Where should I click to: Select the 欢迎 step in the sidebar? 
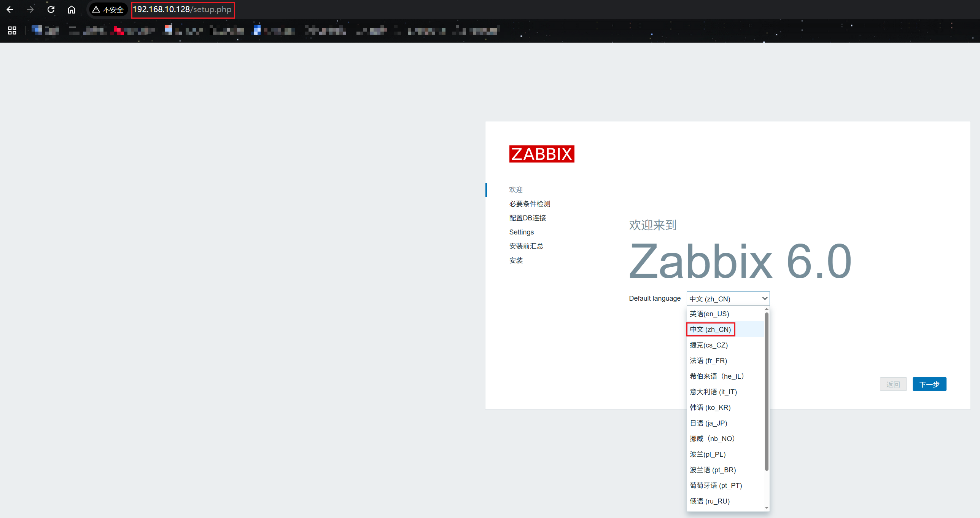coord(516,190)
